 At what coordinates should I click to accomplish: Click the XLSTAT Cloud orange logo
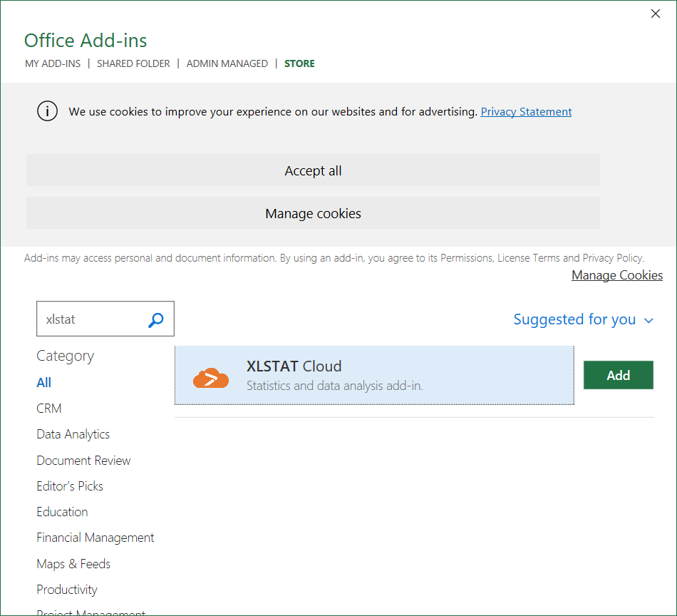211,376
